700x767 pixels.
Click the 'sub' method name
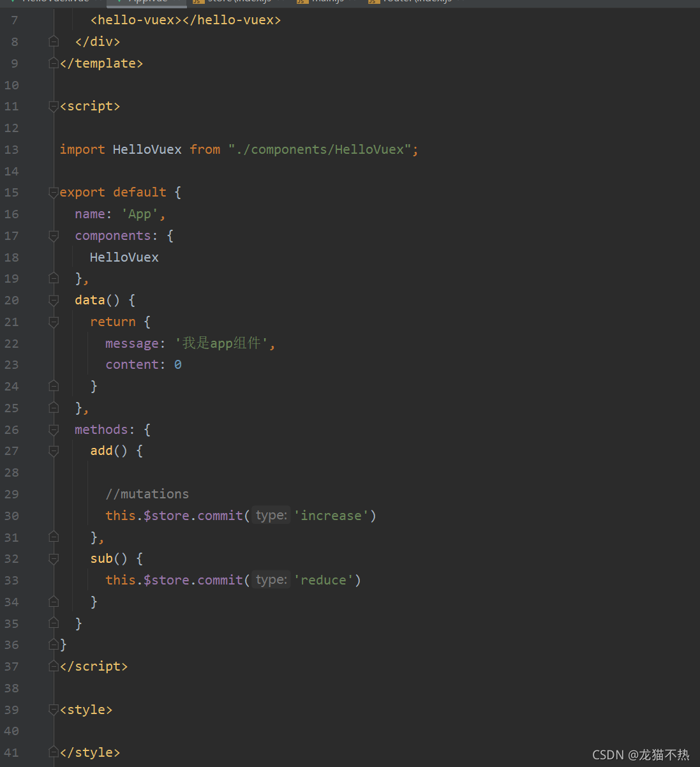[101, 559]
